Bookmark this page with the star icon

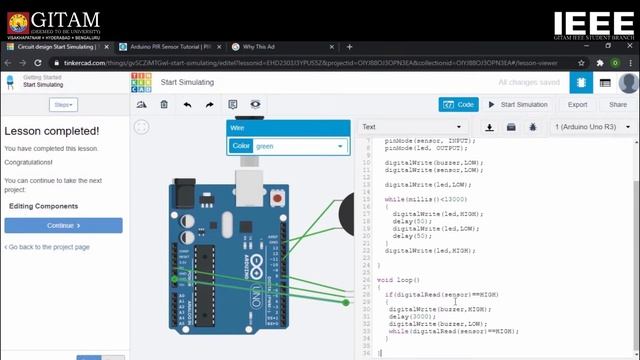[x=581, y=63]
